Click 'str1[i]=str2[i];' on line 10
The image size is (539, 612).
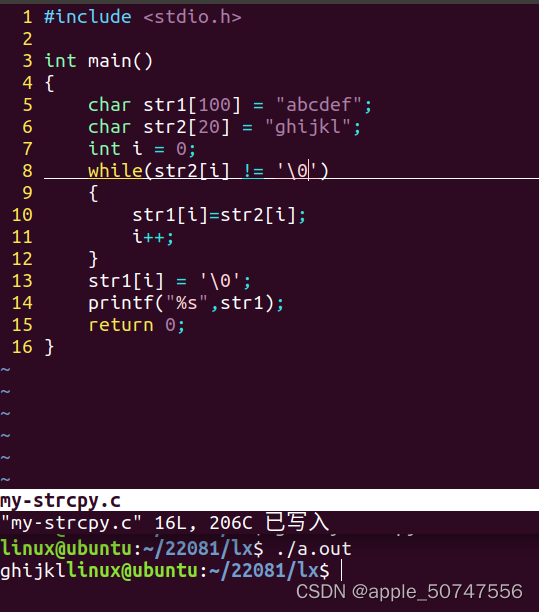pyautogui.click(x=219, y=215)
